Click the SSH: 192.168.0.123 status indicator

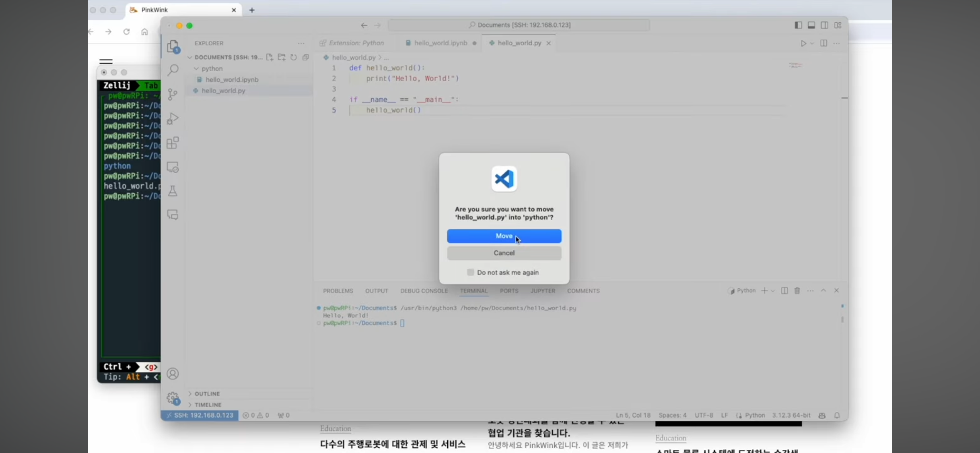point(200,415)
